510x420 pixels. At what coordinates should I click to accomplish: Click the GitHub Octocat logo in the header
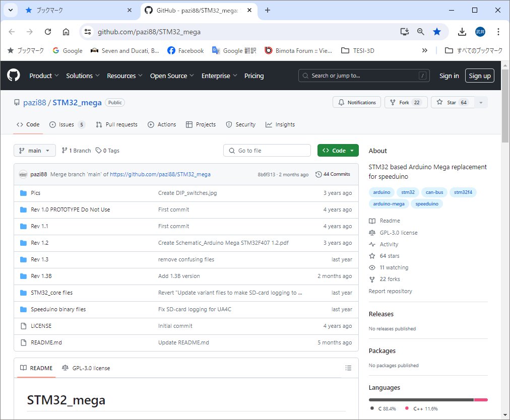point(13,76)
